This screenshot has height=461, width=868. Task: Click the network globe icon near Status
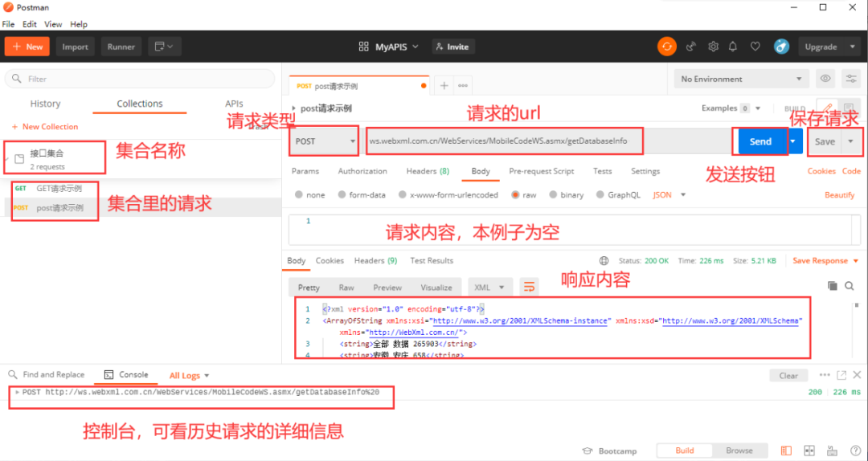604,261
